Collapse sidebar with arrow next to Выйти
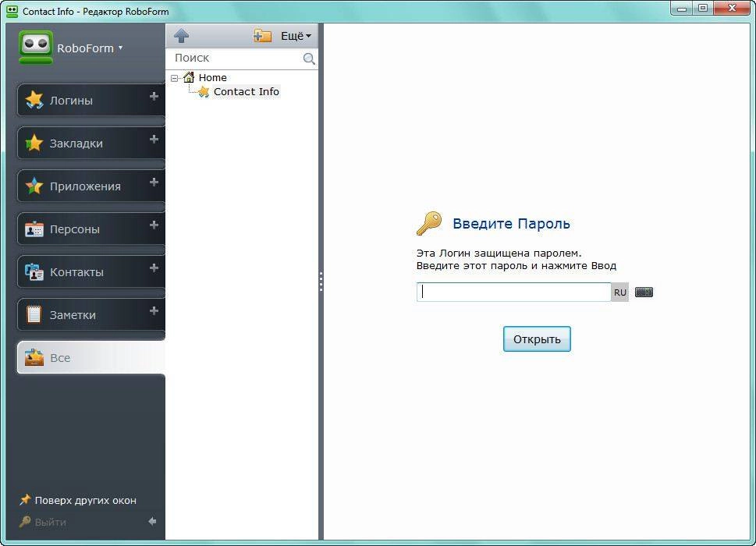756x546 pixels. coord(152,521)
